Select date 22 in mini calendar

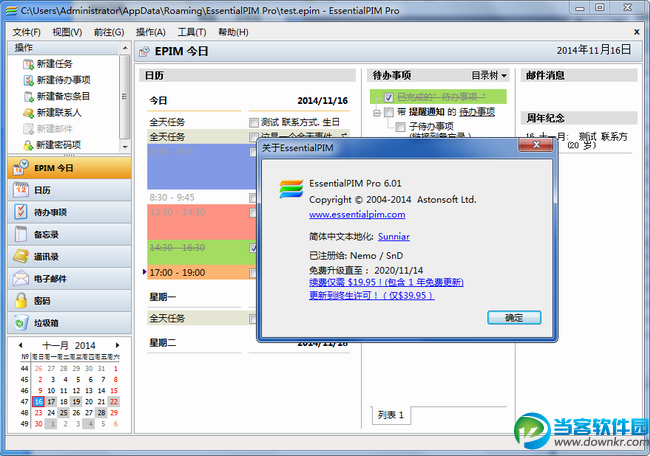coord(114,402)
